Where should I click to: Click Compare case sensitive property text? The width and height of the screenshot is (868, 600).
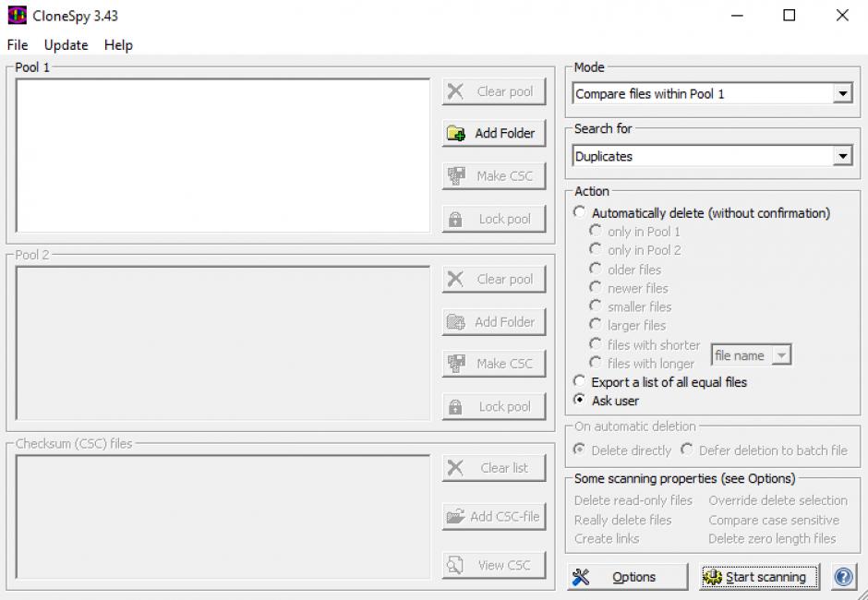[774, 521]
